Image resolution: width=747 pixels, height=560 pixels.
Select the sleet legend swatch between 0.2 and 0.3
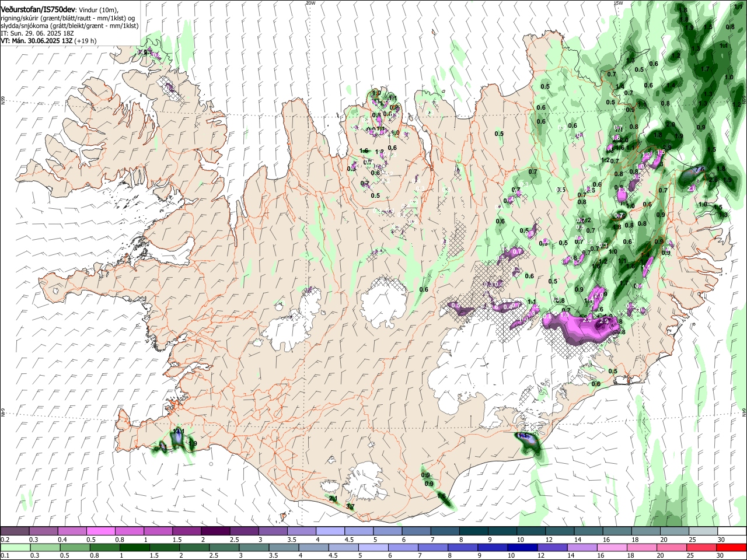(x=15, y=531)
